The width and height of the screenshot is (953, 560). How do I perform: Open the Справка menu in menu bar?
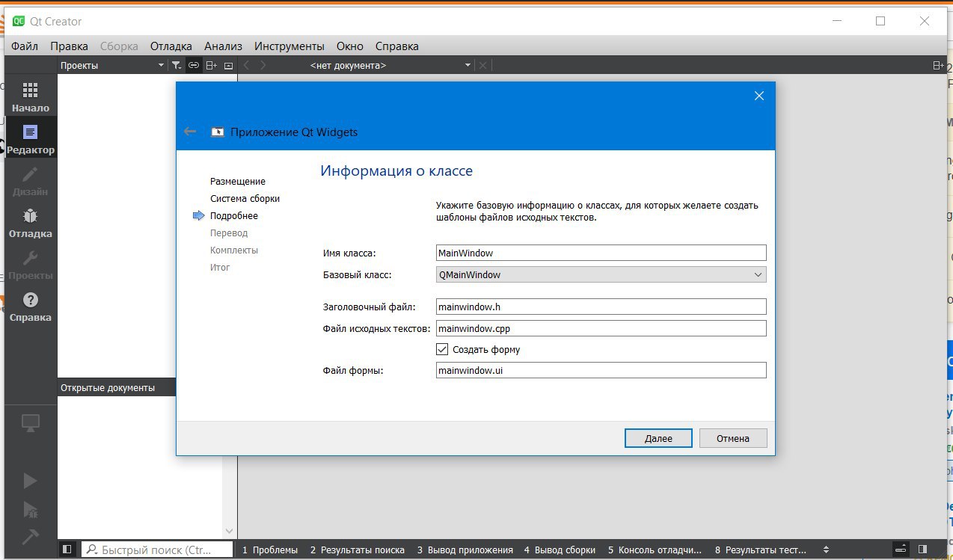point(397,46)
